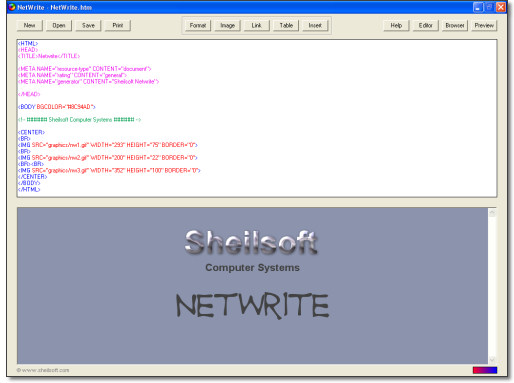This screenshot has height=383, width=514.
Task: Add a hyperlink with Link button
Action: click(x=257, y=25)
